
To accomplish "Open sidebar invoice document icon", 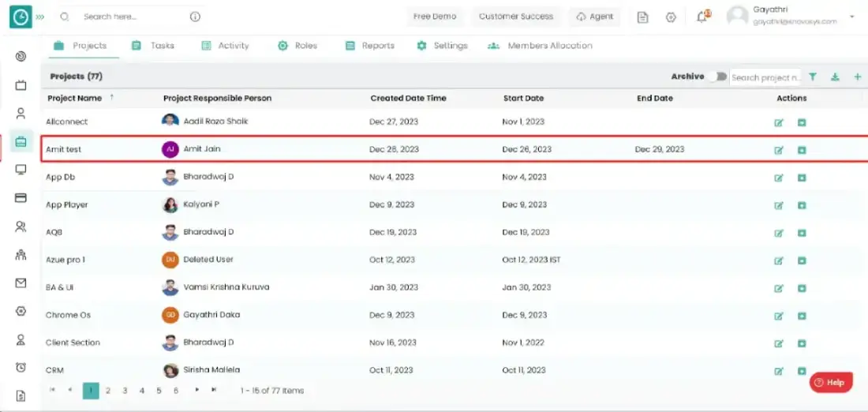I will click(21, 395).
